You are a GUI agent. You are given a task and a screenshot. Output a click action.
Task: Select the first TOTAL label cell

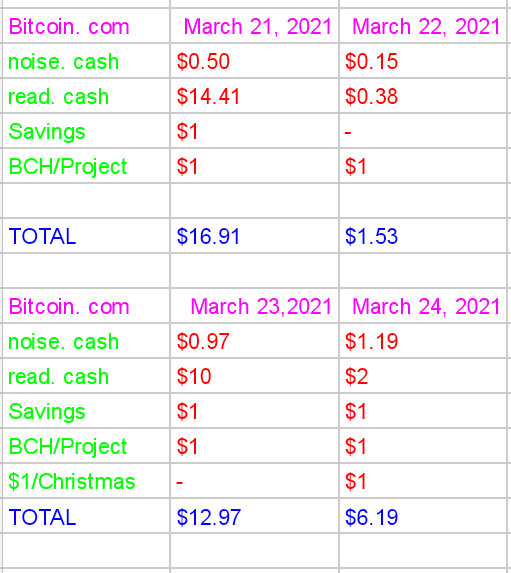tap(86, 236)
